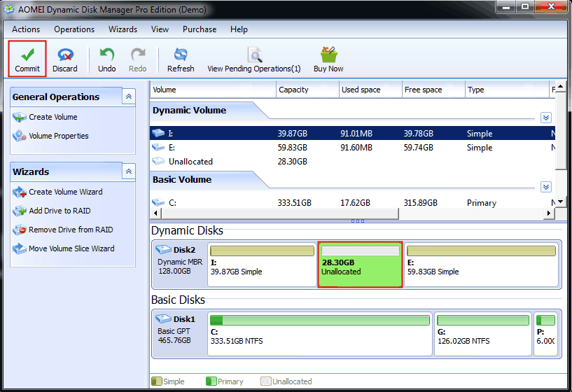
Task: Click the Primary type cell for C:
Action: click(x=482, y=203)
